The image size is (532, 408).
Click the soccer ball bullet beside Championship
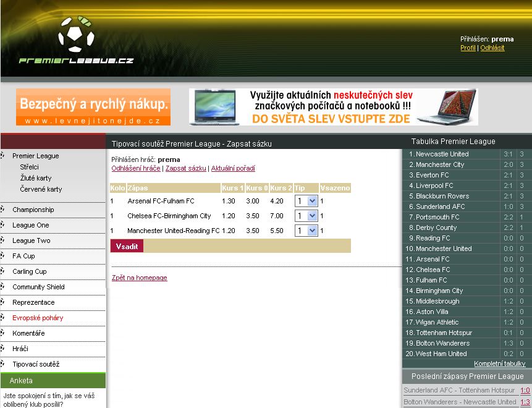(2, 209)
